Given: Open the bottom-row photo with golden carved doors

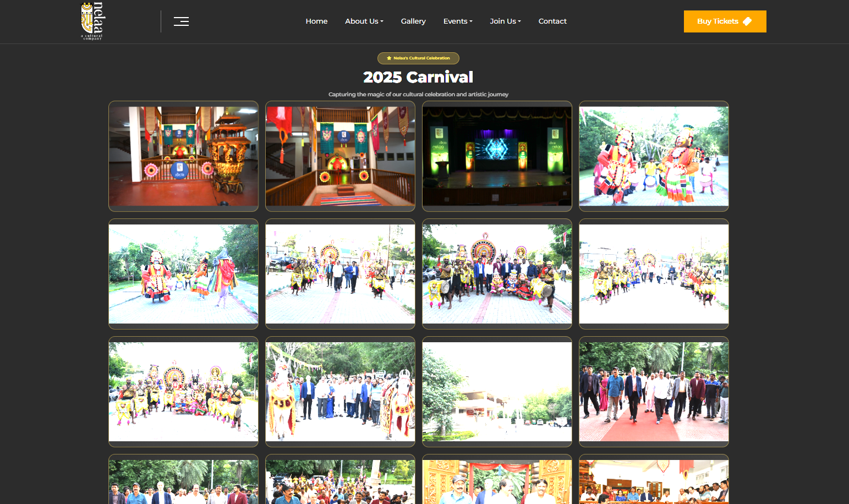Looking at the screenshot, I should coord(497,479).
